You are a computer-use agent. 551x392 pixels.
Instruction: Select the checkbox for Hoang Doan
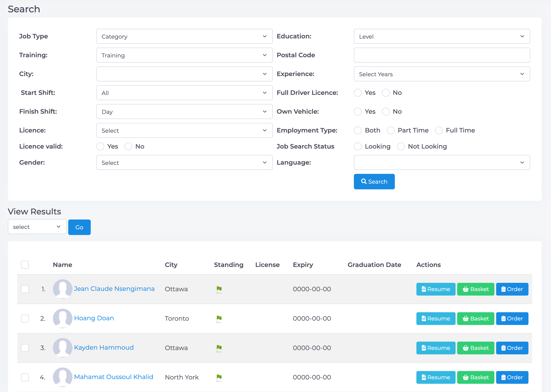point(25,319)
